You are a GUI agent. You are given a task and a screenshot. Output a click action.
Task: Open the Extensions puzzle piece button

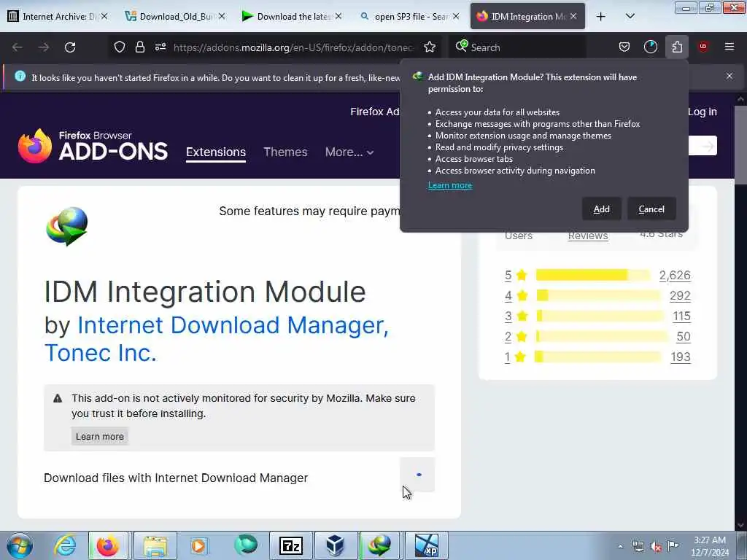click(677, 47)
